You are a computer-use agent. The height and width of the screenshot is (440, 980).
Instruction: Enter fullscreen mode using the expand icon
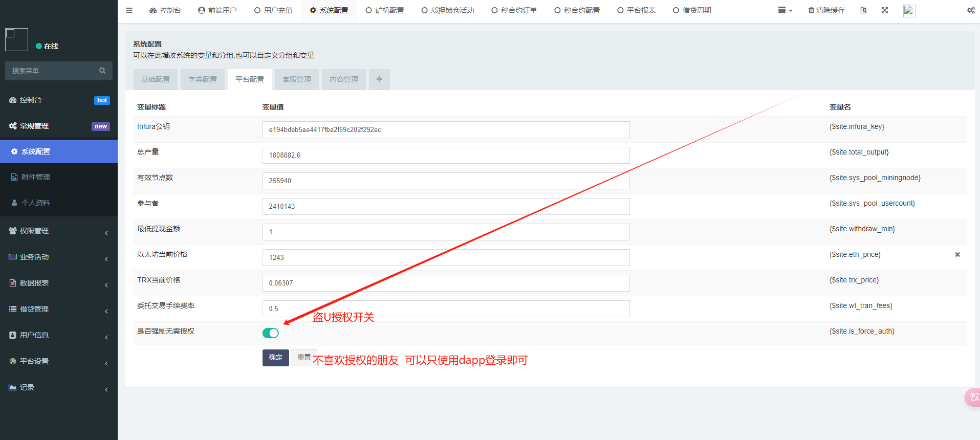click(x=884, y=10)
